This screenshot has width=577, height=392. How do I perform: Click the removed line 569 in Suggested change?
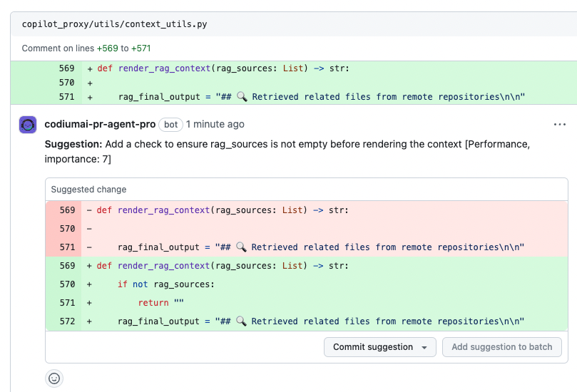[x=223, y=210]
